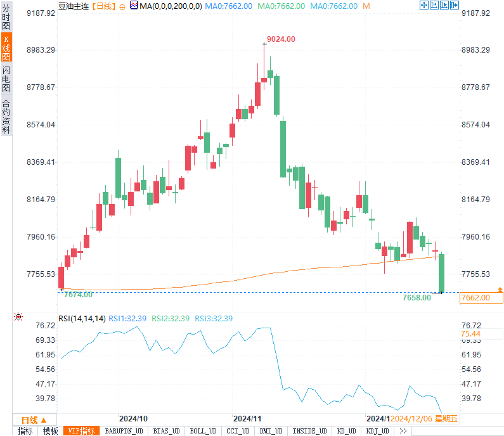The image size is (504, 436).
Task: Open the 闪电图 tab
Action: 6,79
